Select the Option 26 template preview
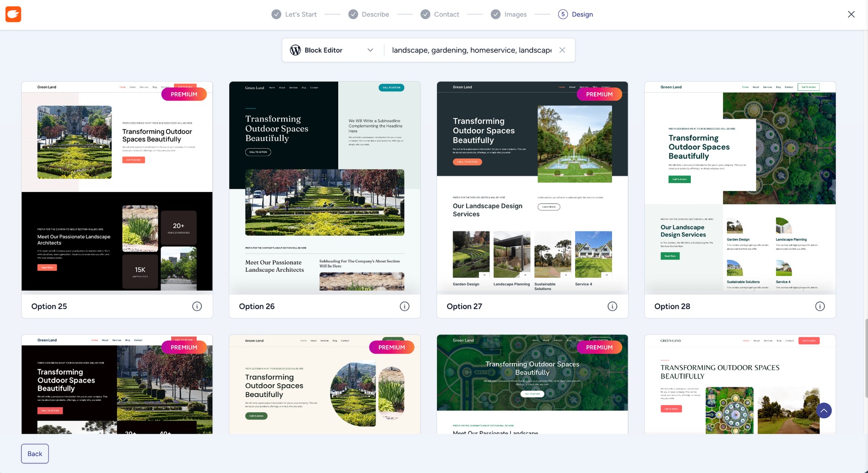 pos(324,188)
